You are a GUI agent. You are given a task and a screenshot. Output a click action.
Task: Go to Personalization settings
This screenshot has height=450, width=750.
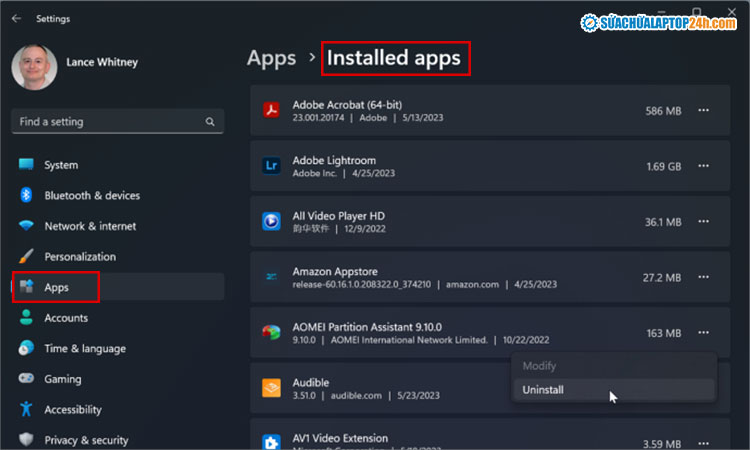point(80,257)
